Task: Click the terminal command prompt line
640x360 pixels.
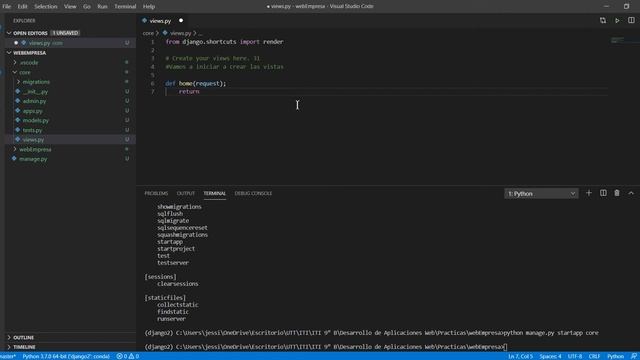Action: (x=326, y=347)
